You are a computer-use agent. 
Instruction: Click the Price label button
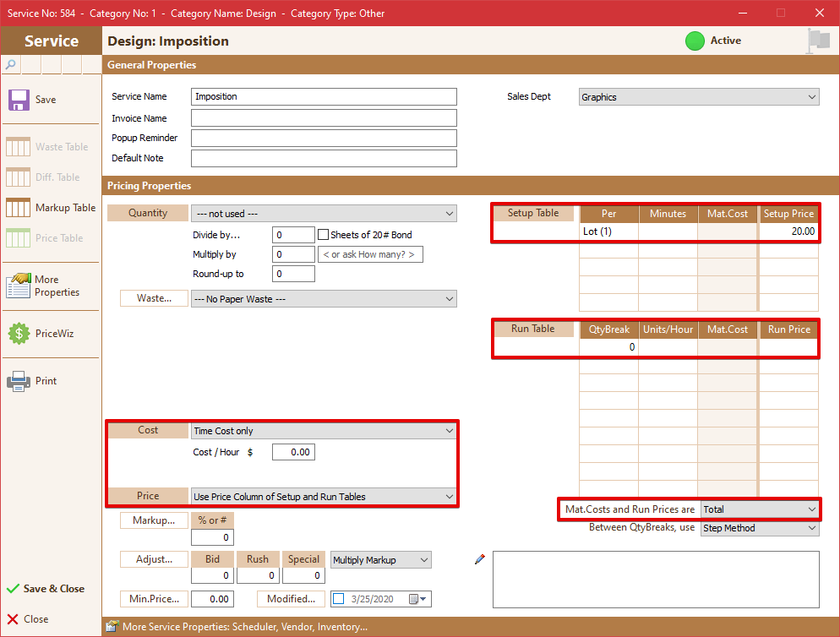148,496
